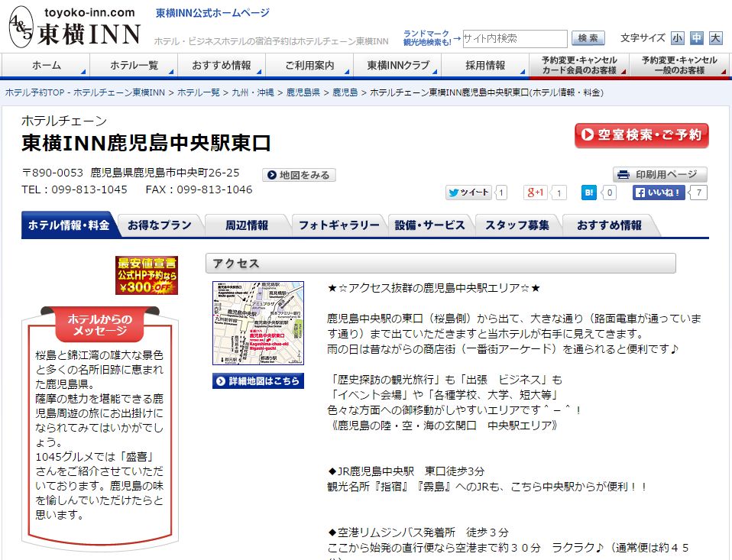Open the ホテル一覧 navigation menu
The image size is (732, 560).
(x=134, y=66)
